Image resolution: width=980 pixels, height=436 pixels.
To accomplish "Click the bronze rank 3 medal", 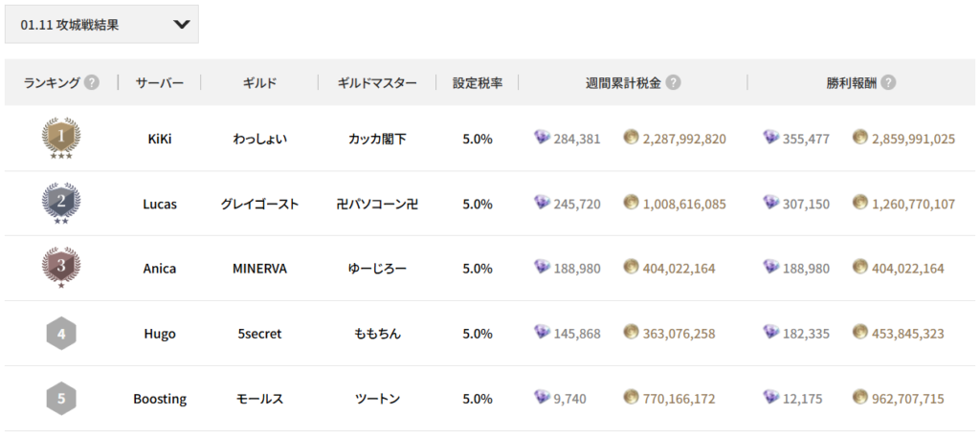I will 61,268.
